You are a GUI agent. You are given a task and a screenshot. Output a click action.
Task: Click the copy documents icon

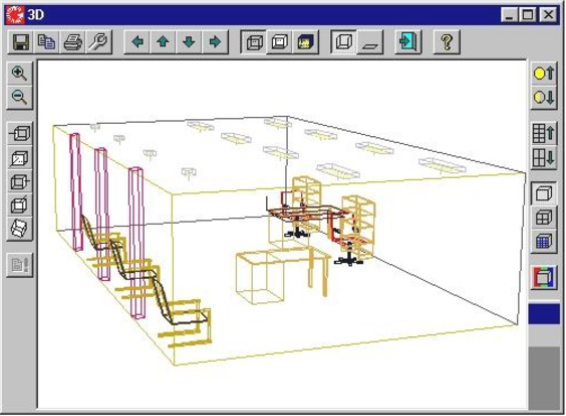47,42
